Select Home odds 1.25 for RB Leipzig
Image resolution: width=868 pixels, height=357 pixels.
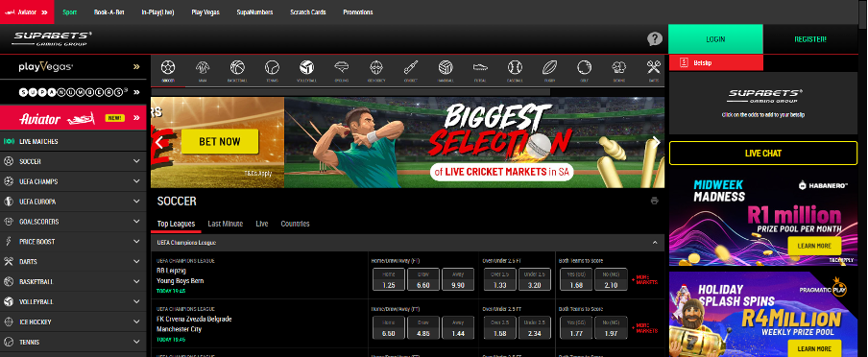click(389, 280)
